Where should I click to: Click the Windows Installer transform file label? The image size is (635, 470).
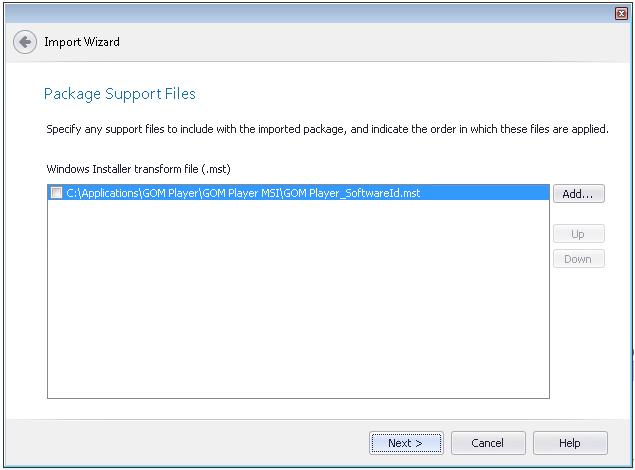(x=138, y=169)
